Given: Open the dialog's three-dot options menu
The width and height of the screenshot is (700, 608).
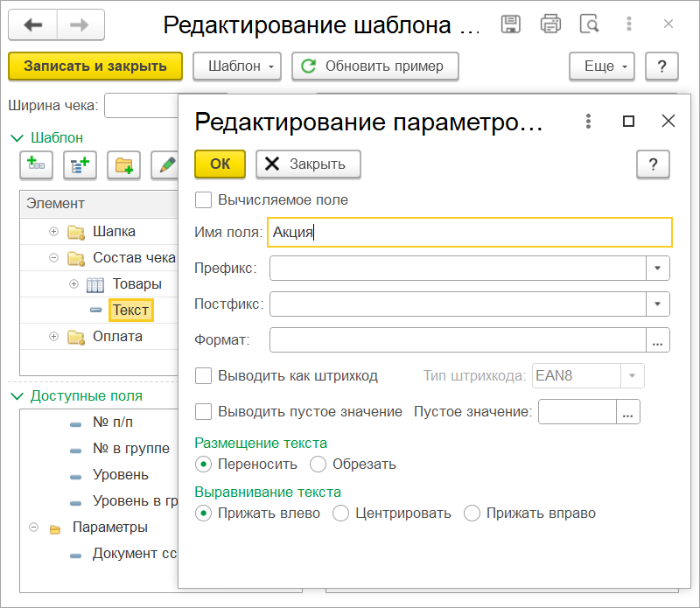Looking at the screenshot, I should click(x=589, y=122).
